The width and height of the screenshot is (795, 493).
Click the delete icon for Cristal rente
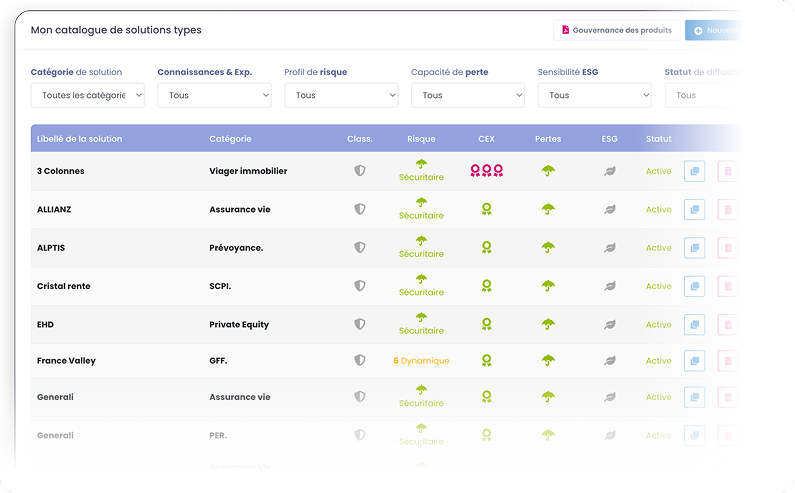click(x=727, y=286)
